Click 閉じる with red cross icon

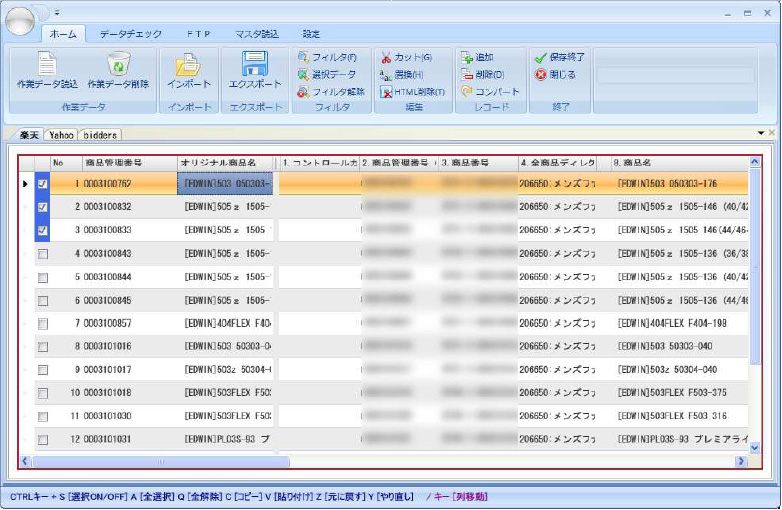pos(556,75)
